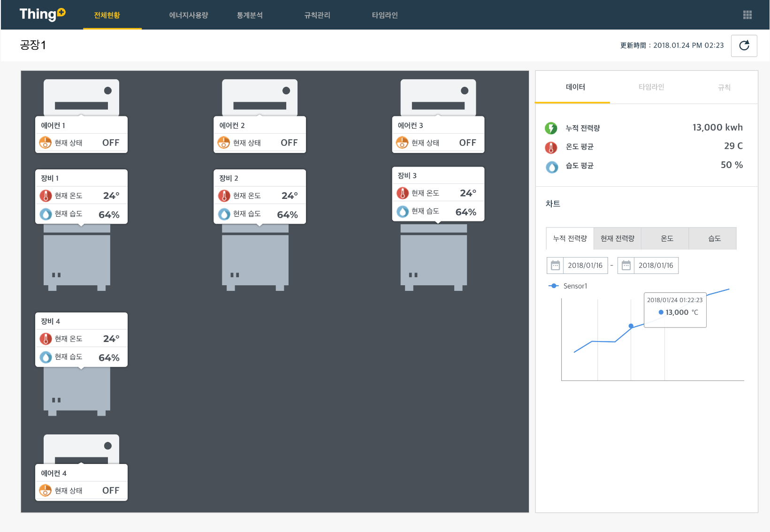The height and width of the screenshot is (532, 770).
Task: Click the chart tooltip 13,000 °C value
Action: (x=681, y=312)
